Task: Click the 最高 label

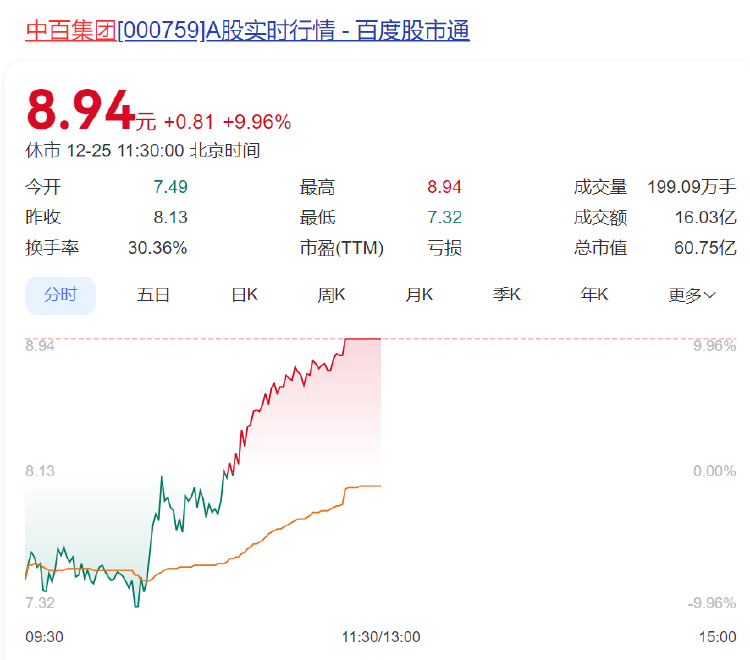Action: pyautogui.click(x=317, y=187)
